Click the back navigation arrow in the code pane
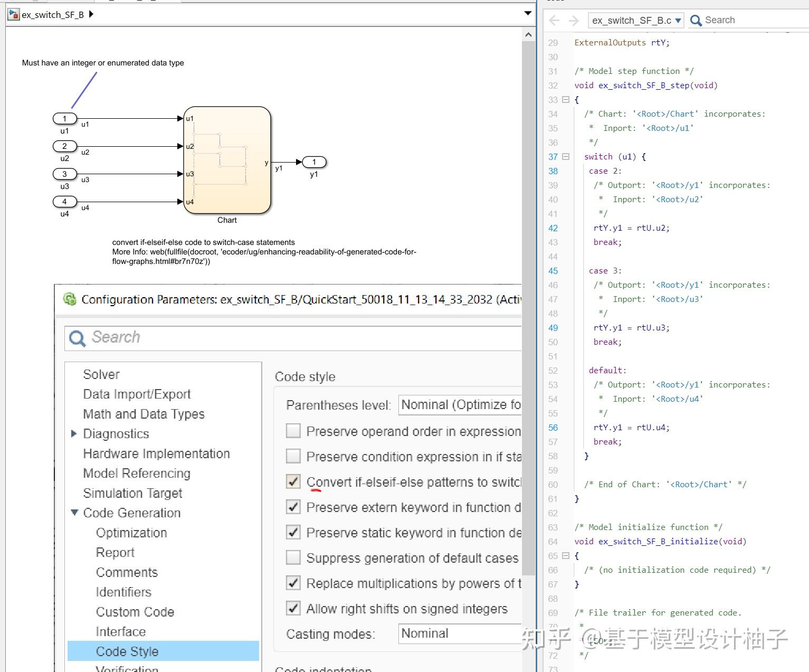This screenshot has width=809, height=672. pos(553,20)
